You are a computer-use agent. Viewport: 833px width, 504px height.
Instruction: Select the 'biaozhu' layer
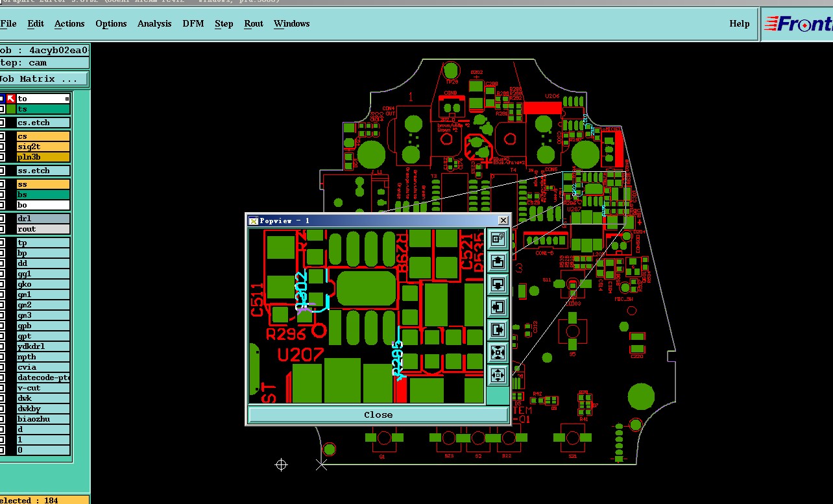coord(43,419)
